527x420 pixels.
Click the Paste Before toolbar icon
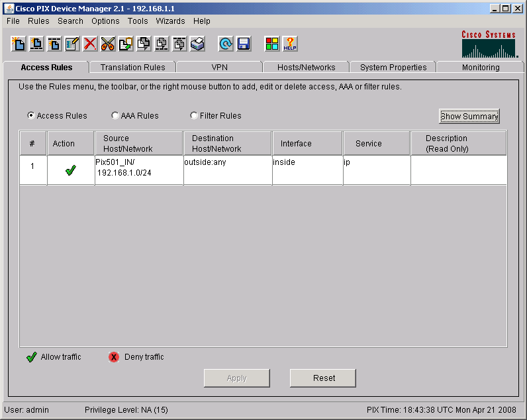click(x=162, y=44)
